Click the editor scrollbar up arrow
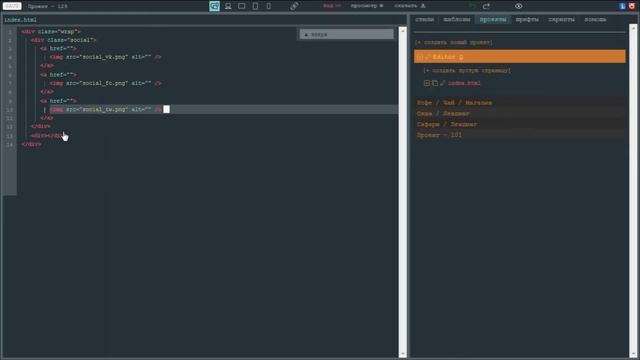The height and width of the screenshot is (360, 640). 402,31
